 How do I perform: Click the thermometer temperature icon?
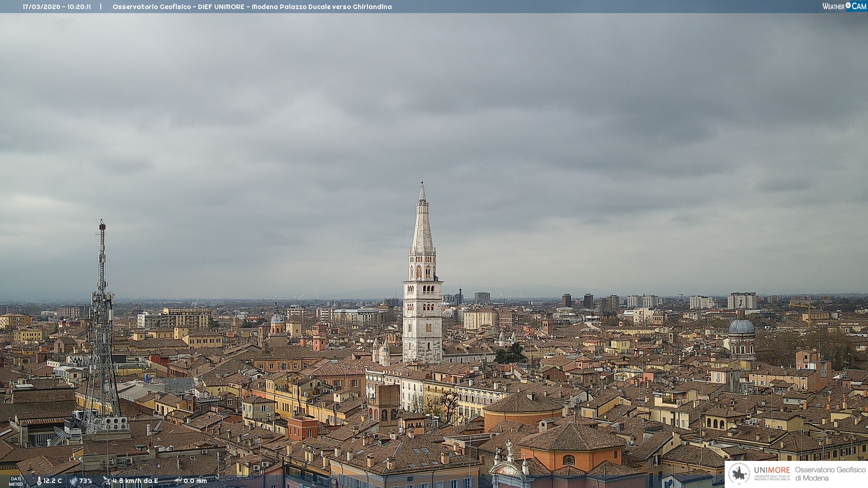coord(39,481)
